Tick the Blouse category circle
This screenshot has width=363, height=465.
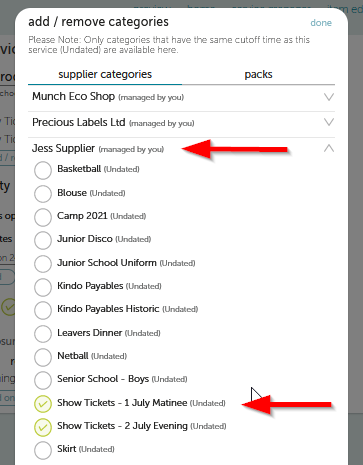[x=43, y=194]
